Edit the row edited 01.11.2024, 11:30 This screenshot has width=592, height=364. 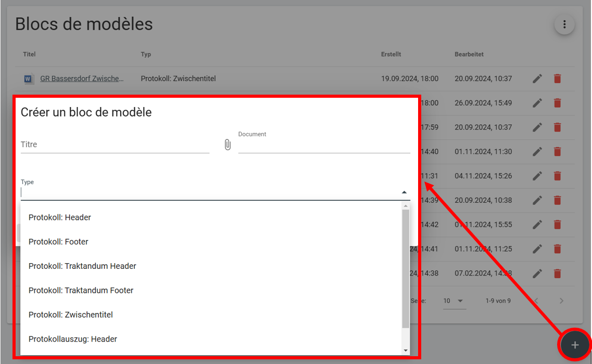(x=537, y=152)
